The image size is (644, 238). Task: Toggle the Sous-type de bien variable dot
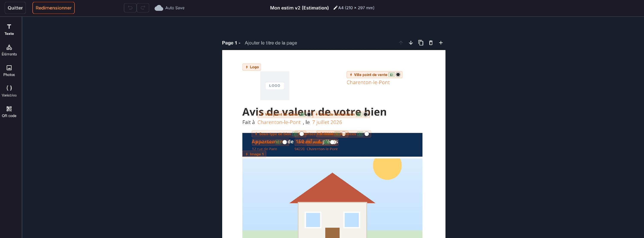click(x=302, y=134)
